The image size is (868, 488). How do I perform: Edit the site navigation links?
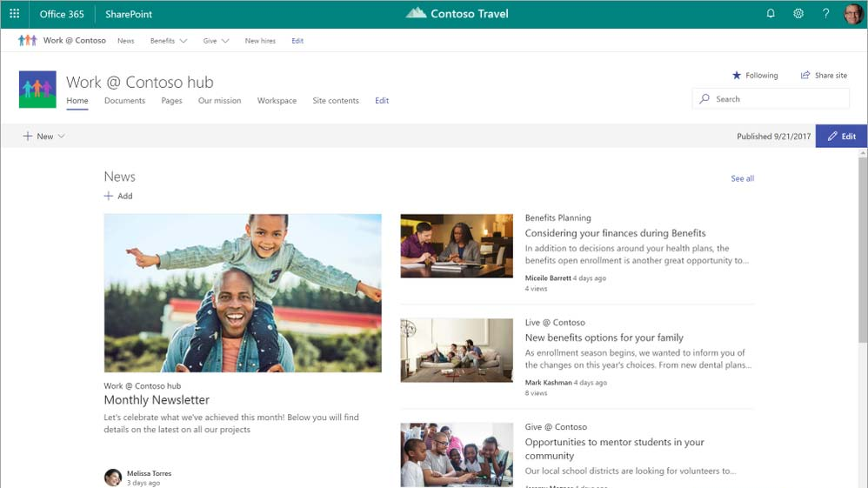[x=382, y=101]
